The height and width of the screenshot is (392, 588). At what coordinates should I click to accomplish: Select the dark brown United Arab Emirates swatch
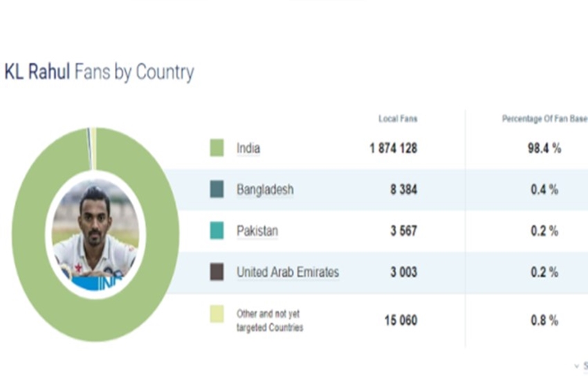pos(217,272)
